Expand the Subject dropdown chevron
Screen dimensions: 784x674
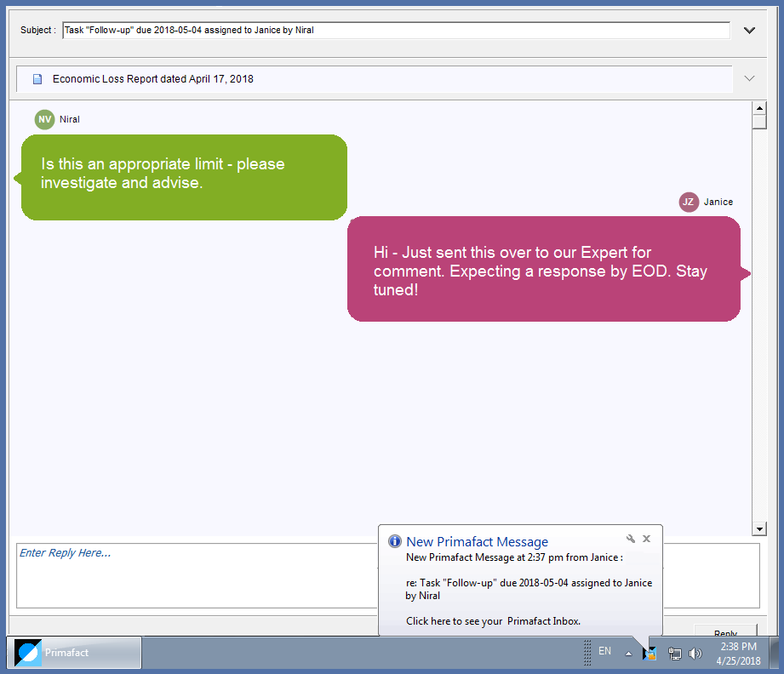(749, 30)
